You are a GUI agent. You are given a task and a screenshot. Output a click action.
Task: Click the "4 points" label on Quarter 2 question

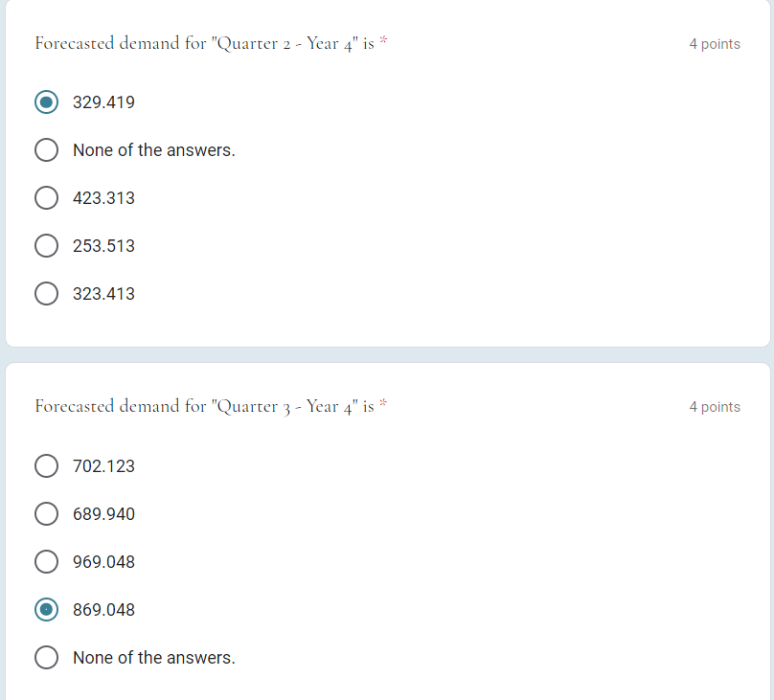tap(715, 43)
